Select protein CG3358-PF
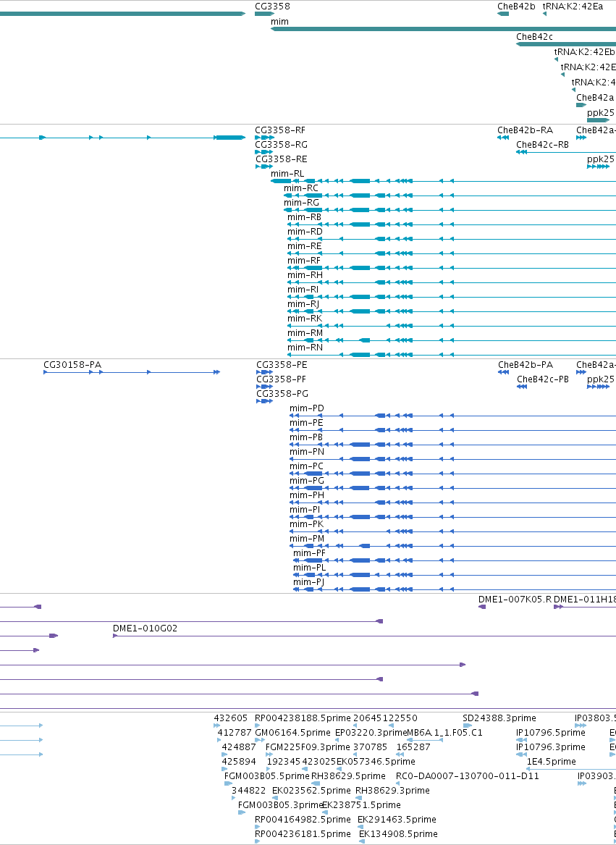 coord(282,379)
